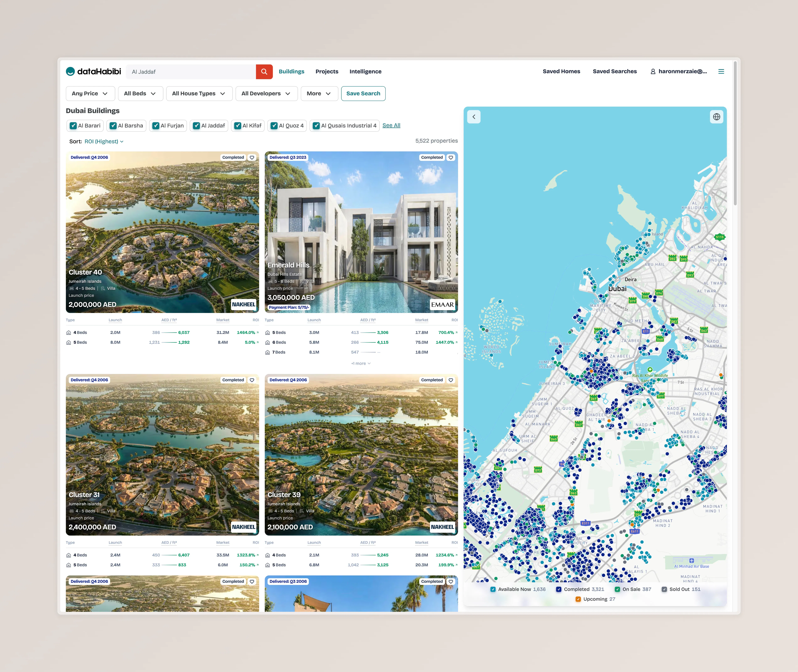Uncheck the Al Furjan area filter

point(156,126)
